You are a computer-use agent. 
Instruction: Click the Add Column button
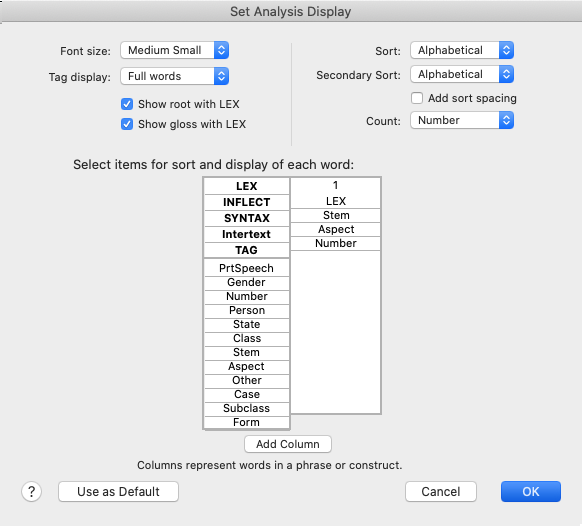click(288, 444)
